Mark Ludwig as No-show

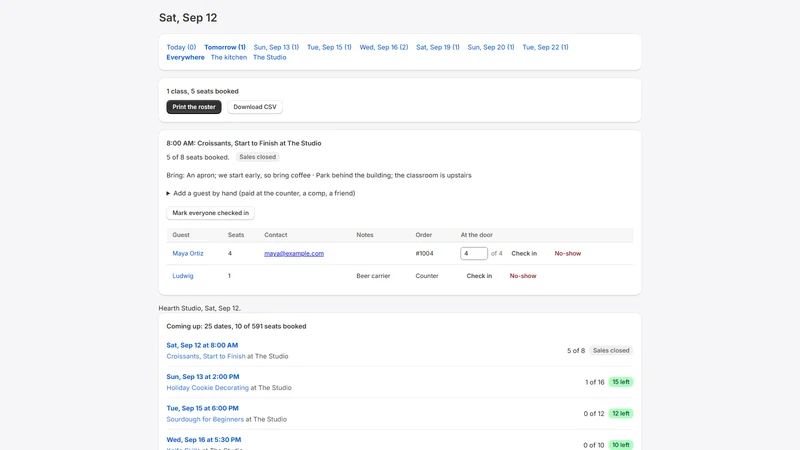coord(523,276)
